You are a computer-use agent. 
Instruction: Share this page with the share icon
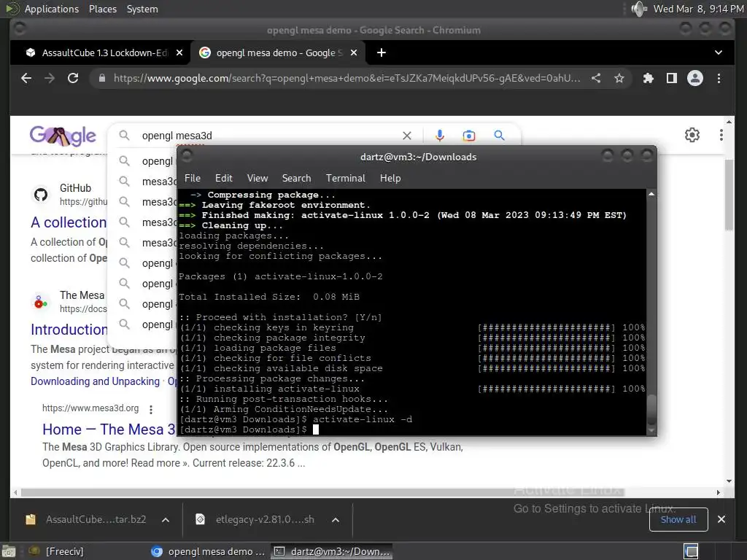[x=596, y=78]
